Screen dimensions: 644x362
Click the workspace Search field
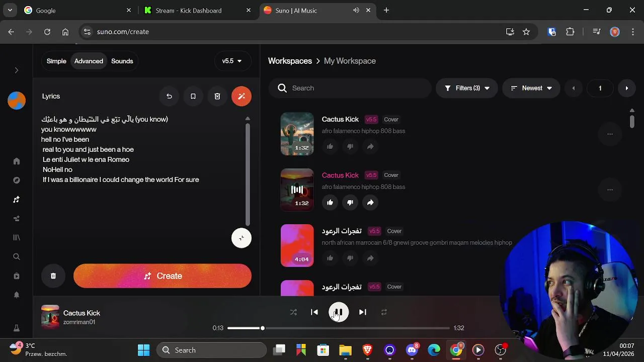[x=350, y=88]
